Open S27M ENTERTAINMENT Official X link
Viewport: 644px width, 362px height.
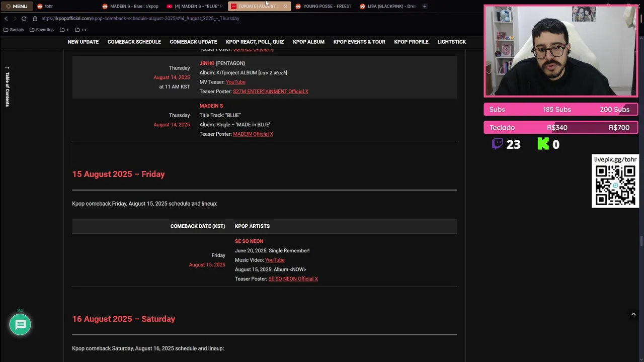click(x=271, y=92)
